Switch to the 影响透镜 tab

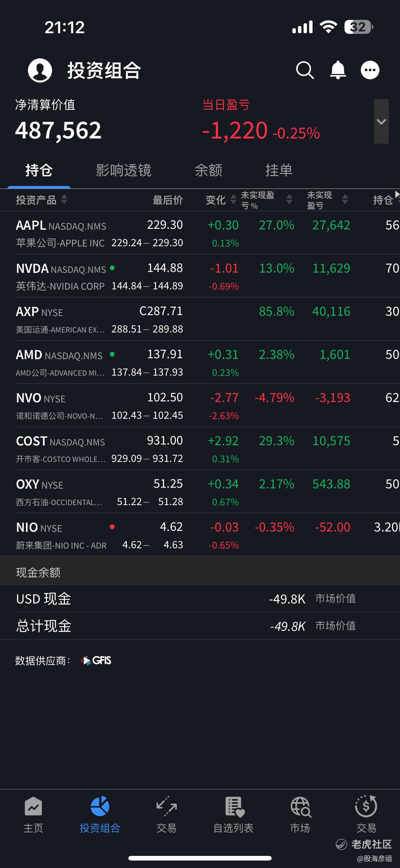pos(124,170)
